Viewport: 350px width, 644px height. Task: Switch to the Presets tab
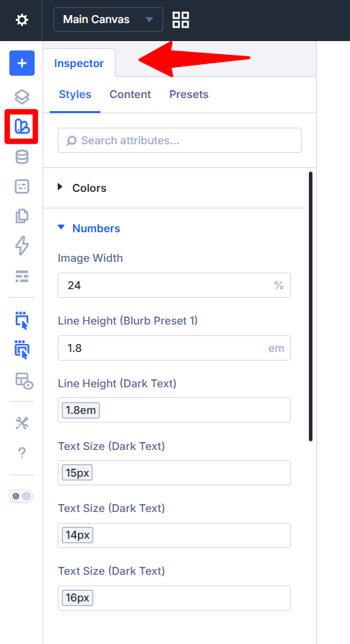click(x=189, y=94)
